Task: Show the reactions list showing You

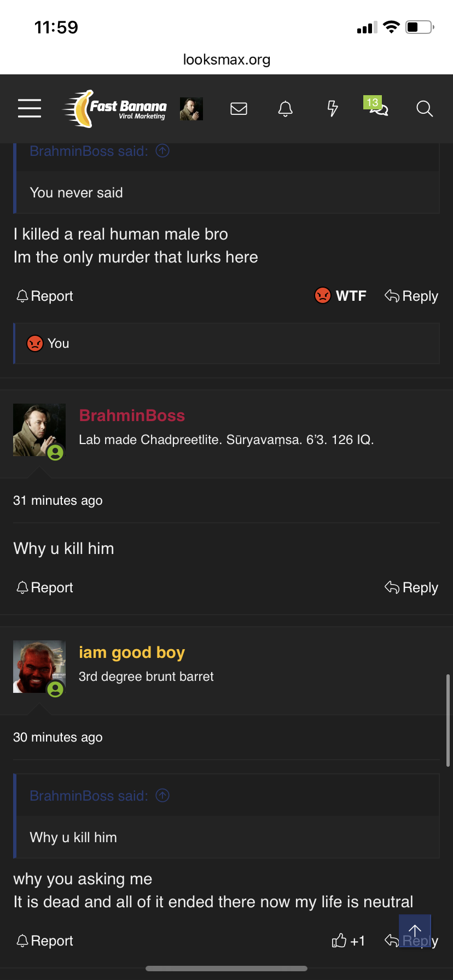Action: pos(227,343)
